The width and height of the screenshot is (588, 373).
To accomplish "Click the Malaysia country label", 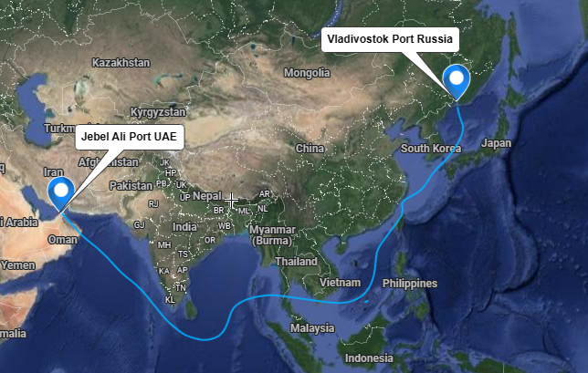I will pos(312,328).
